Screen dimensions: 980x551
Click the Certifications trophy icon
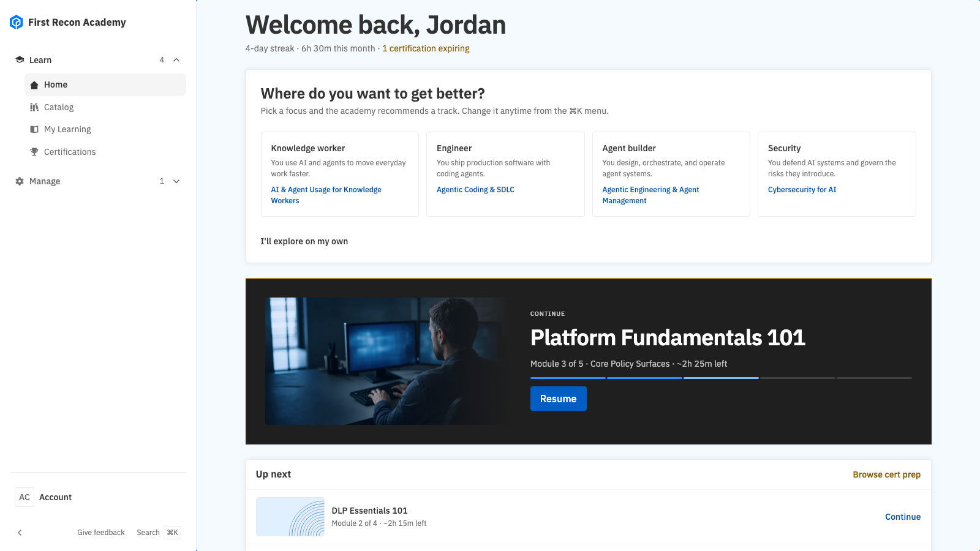(x=34, y=152)
